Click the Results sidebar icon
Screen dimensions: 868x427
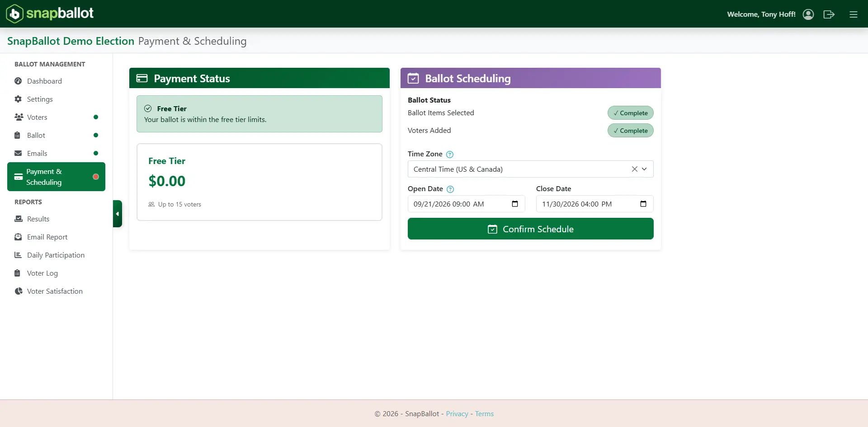click(x=19, y=219)
